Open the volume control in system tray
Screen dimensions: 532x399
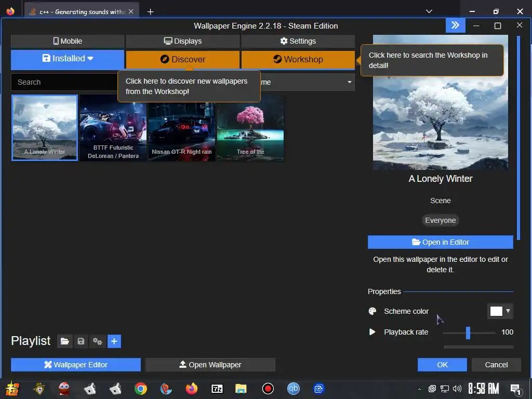(457, 389)
